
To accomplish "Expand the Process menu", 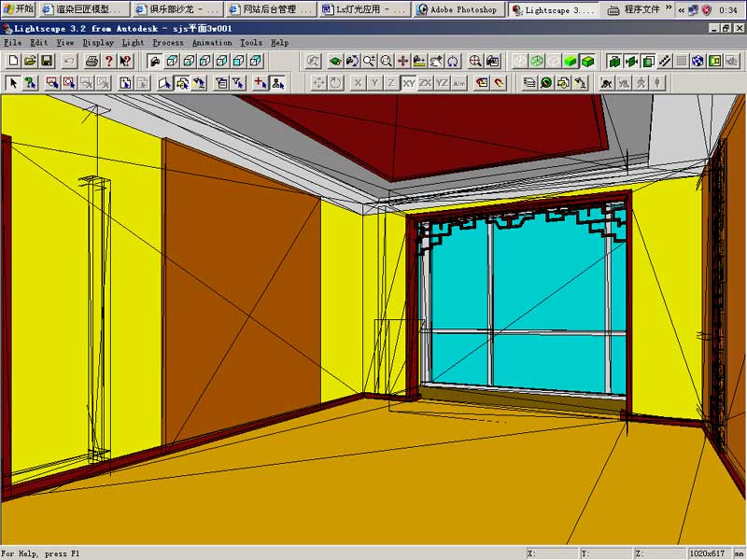I will click(168, 42).
